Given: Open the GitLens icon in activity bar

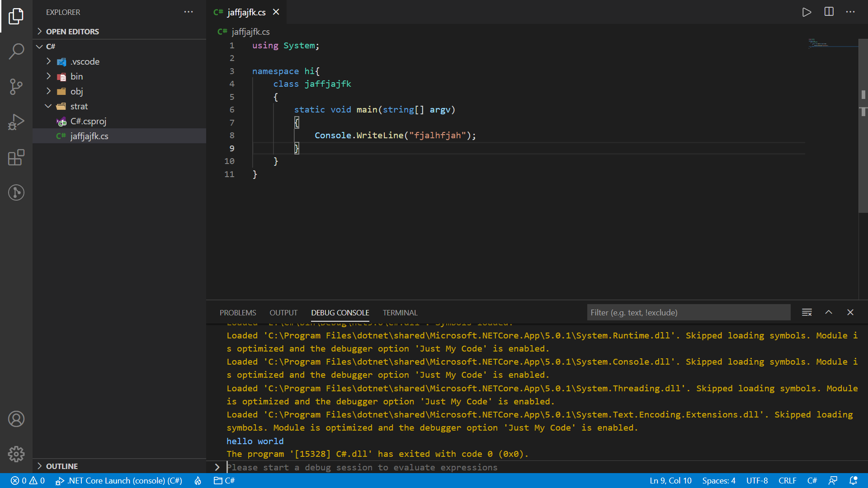Looking at the screenshot, I should pyautogui.click(x=16, y=192).
